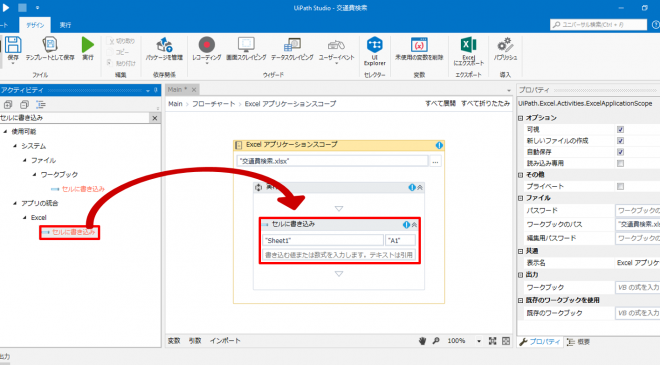The height and width of the screenshot is (365, 660).
Task: Click すべて折りたたみ (Collapse all) link
Action: 485,104
